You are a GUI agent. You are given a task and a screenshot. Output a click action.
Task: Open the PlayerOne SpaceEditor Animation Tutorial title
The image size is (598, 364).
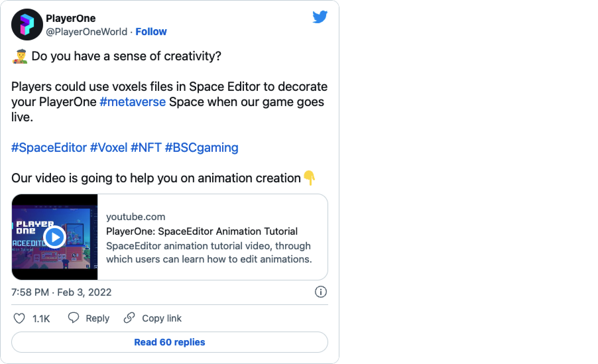(x=202, y=231)
